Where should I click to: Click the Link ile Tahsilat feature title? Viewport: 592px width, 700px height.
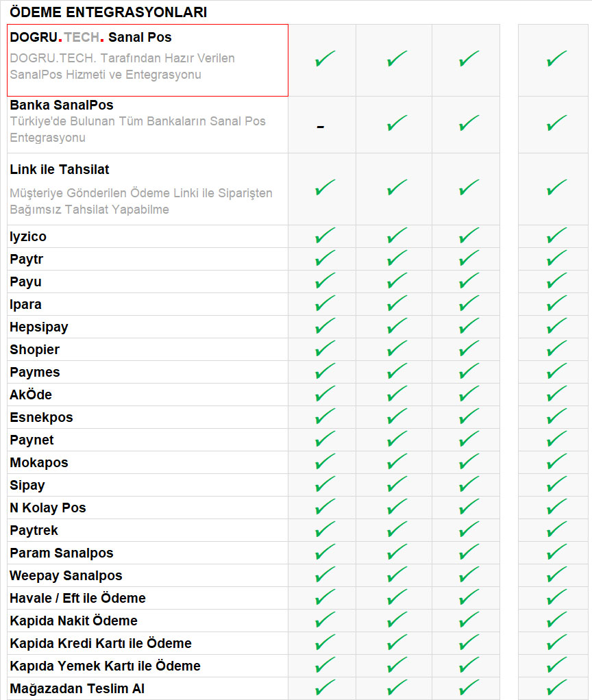coord(60,169)
